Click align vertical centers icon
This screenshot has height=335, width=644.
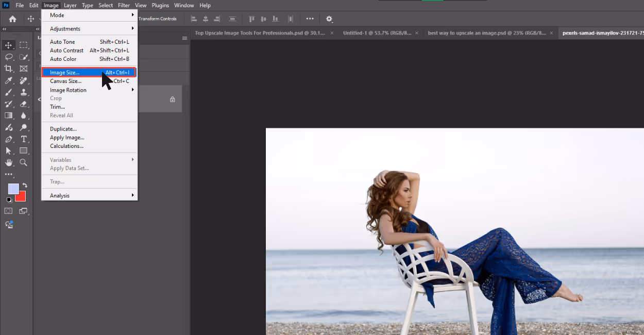(264, 19)
